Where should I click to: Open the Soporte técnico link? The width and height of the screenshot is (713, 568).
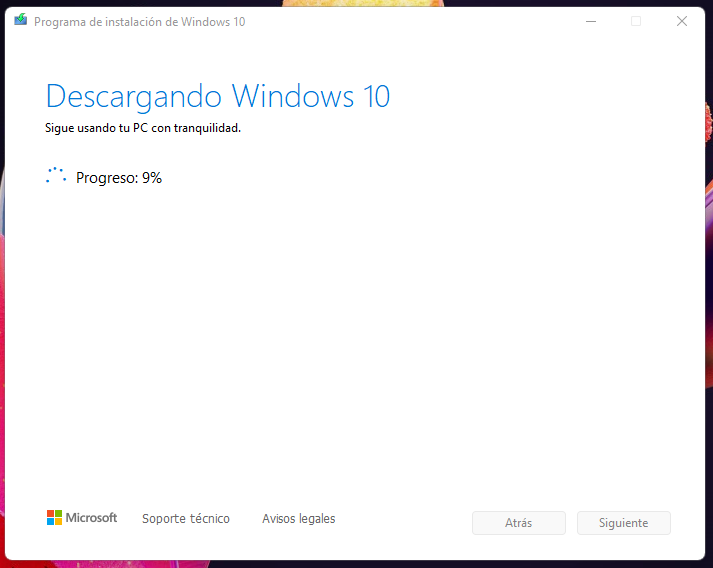coord(186,518)
